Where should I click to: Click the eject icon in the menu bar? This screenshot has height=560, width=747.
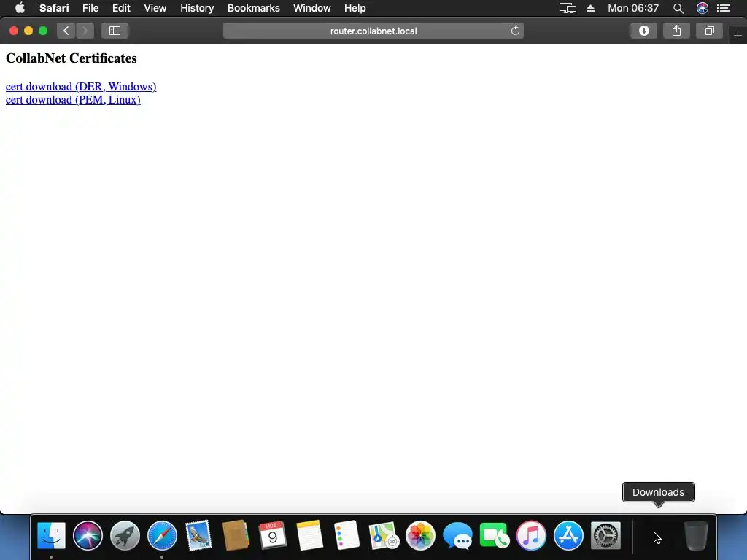click(591, 8)
